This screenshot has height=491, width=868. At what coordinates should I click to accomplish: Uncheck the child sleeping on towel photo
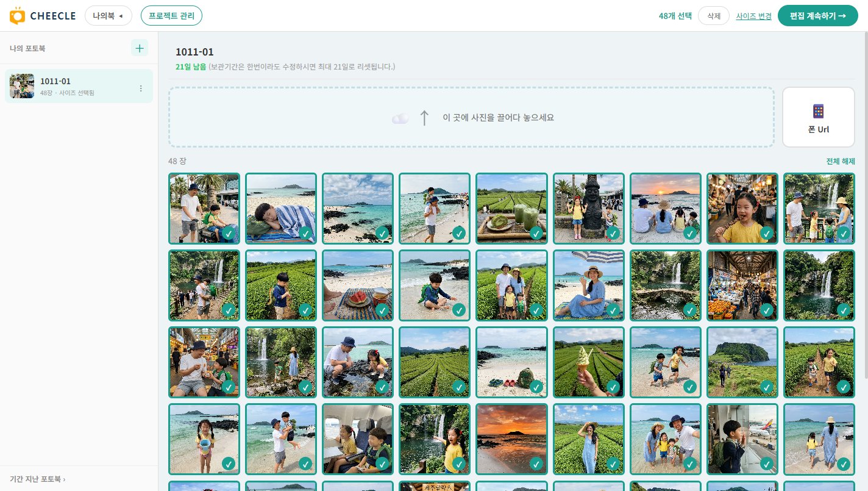(x=305, y=233)
